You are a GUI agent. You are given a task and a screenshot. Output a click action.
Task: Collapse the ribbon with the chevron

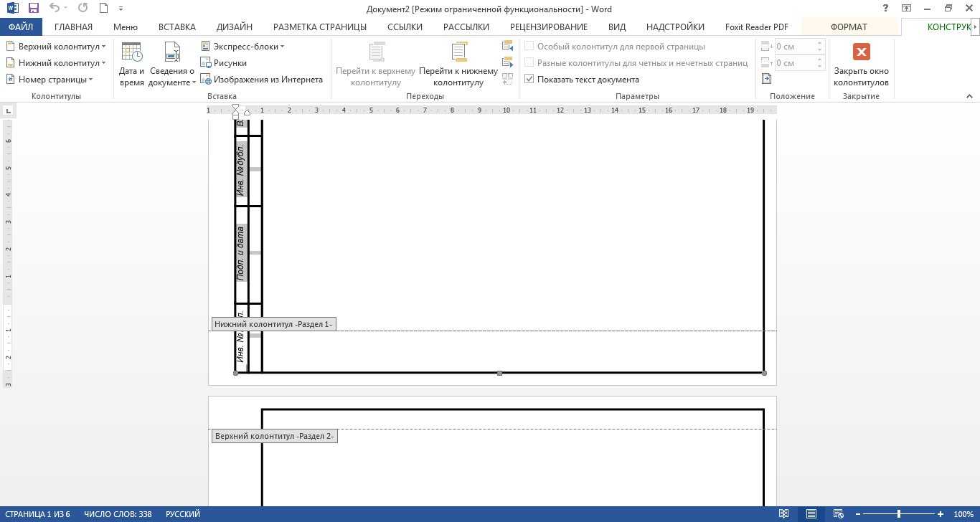point(969,96)
